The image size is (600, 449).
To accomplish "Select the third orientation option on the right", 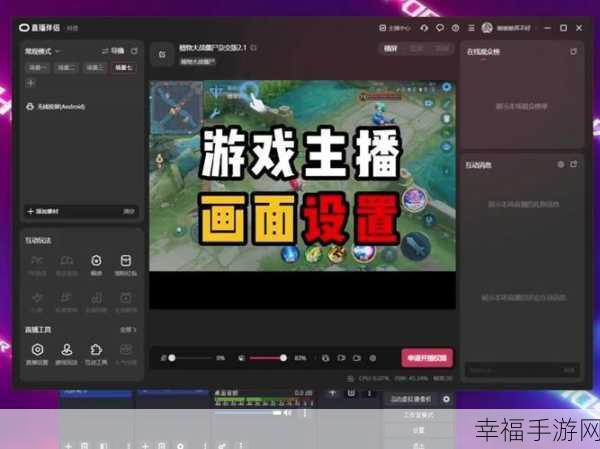I will click(441, 49).
